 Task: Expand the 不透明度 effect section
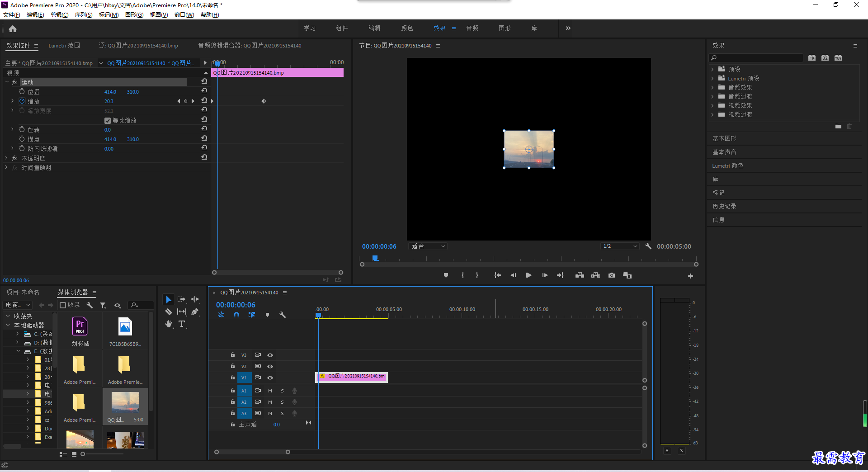[6, 158]
